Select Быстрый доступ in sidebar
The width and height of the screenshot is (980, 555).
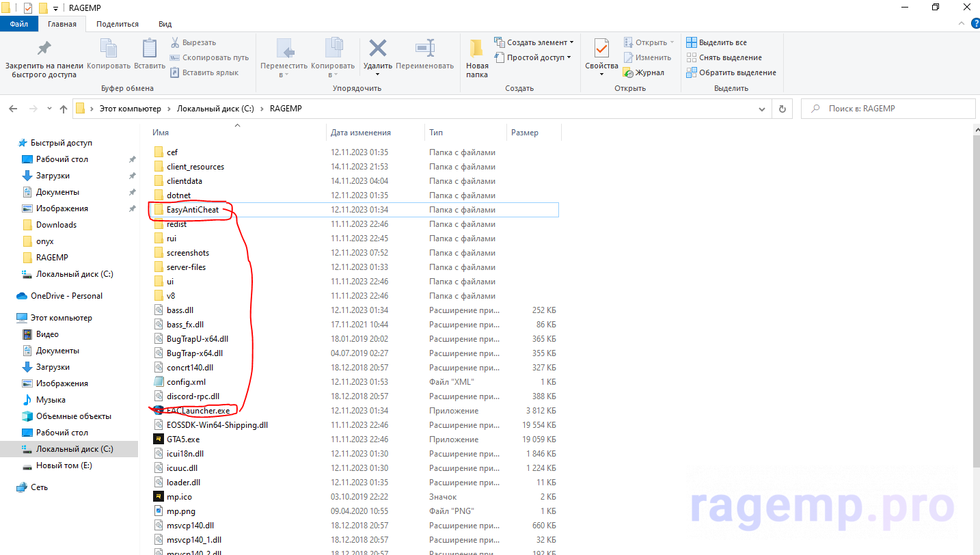(62, 143)
